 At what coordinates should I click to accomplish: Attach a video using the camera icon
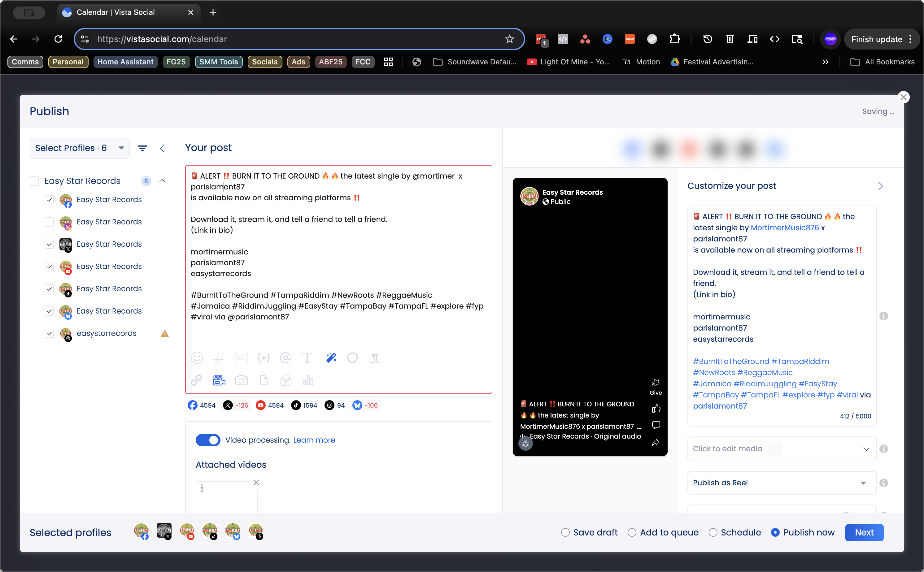(219, 380)
